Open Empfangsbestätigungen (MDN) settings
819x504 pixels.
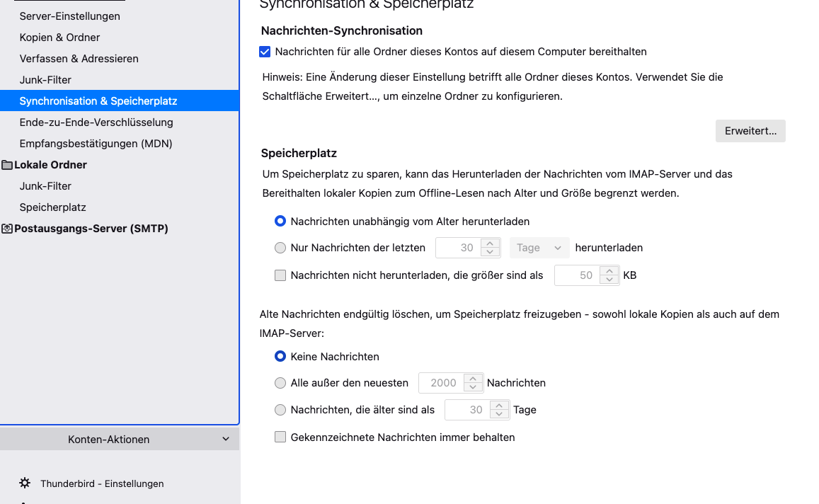96,144
